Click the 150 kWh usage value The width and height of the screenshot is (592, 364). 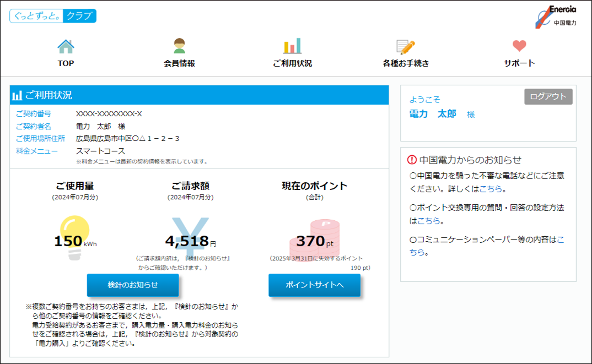(75, 241)
